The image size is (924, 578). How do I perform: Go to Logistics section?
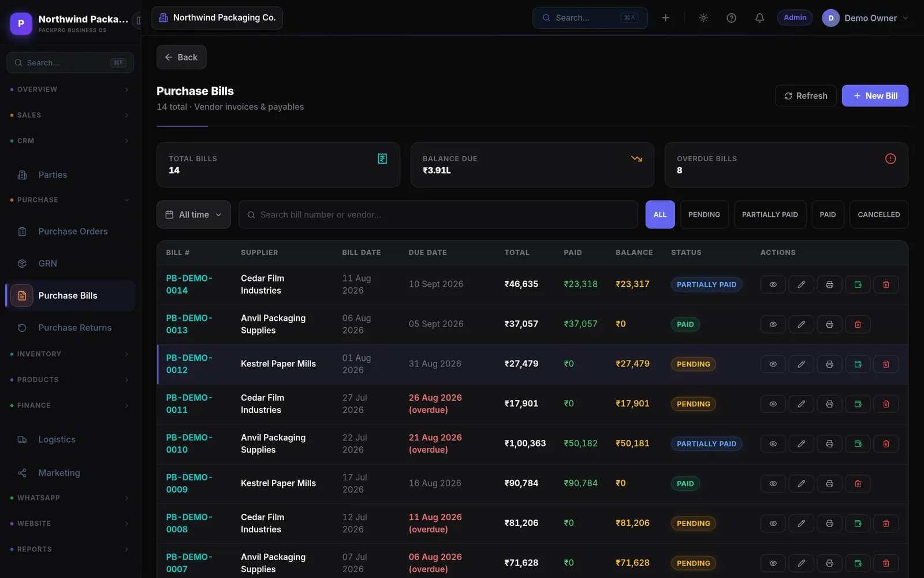point(70,440)
